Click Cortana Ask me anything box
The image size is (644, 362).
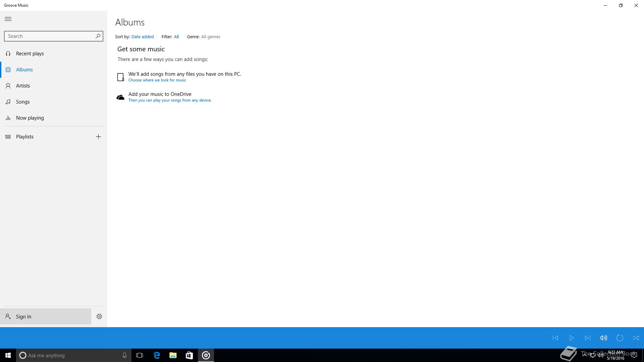pos(74,355)
